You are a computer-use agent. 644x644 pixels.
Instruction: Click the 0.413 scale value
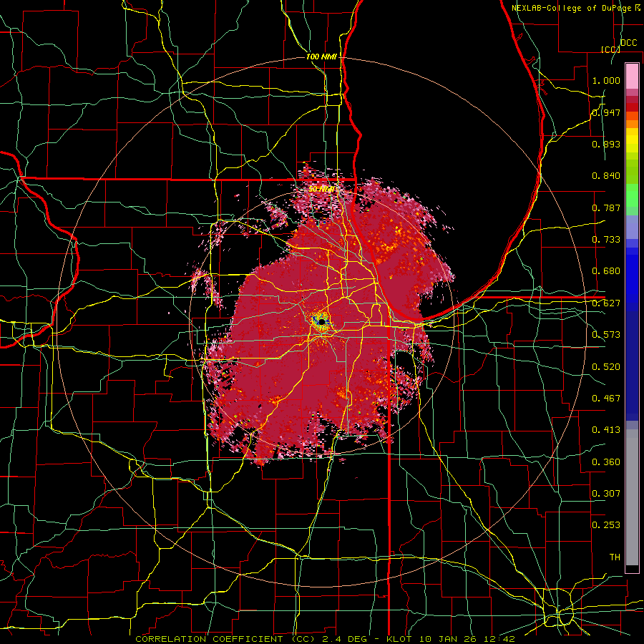pyautogui.click(x=606, y=430)
